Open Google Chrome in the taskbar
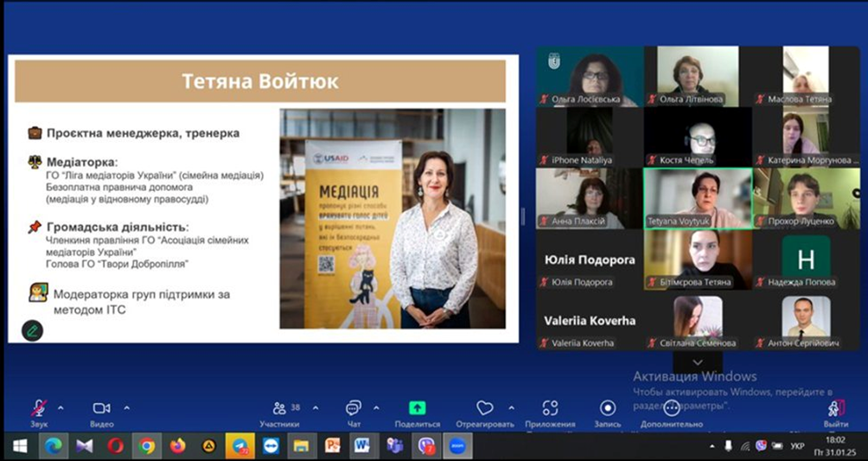This screenshot has height=461, width=868. (147, 445)
